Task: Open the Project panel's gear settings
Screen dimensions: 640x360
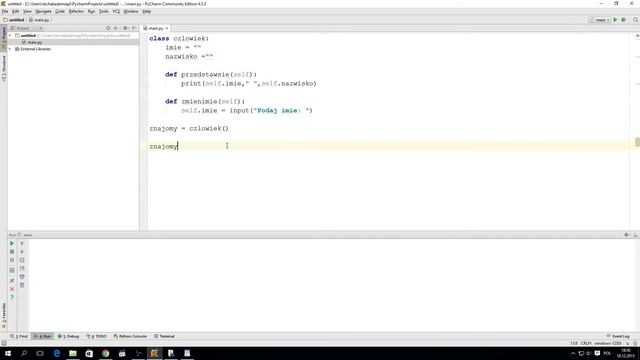Action: (x=126, y=28)
